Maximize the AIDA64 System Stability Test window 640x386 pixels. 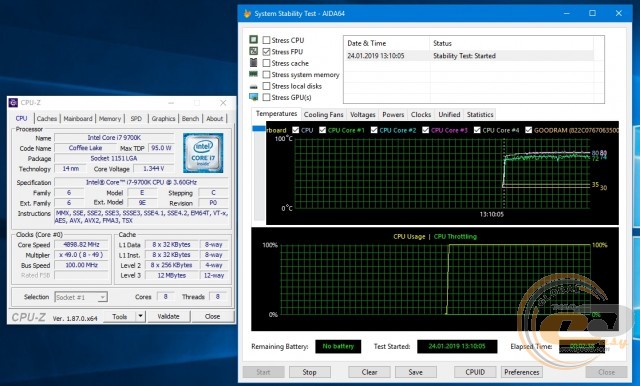[592, 13]
